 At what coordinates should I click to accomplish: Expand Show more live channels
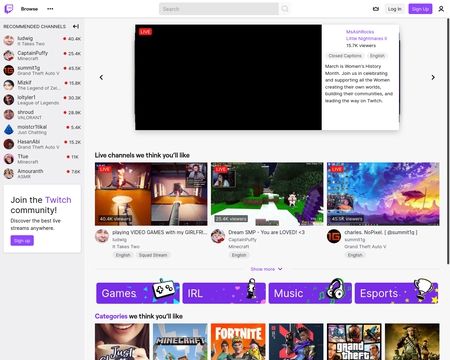[267, 269]
